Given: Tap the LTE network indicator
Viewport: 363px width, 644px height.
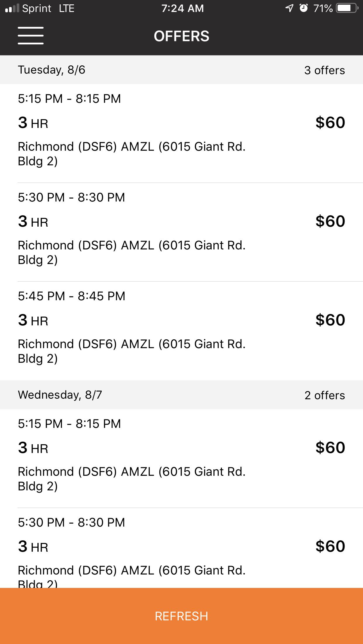Looking at the screenshot, I should coord(66,8).
